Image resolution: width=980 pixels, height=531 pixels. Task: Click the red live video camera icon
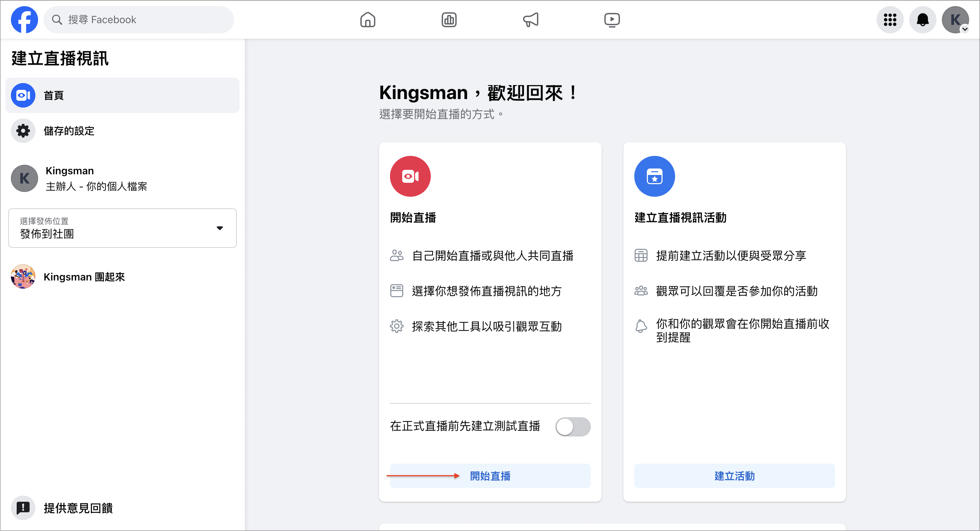click(x=410, y=176)
